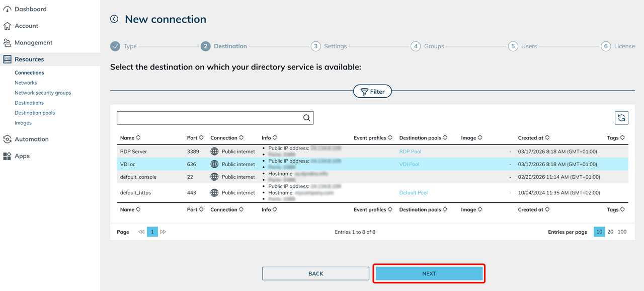This screenshot has width=644, height=291.
Task: Click the NEXT button
Action: [429, 273]
